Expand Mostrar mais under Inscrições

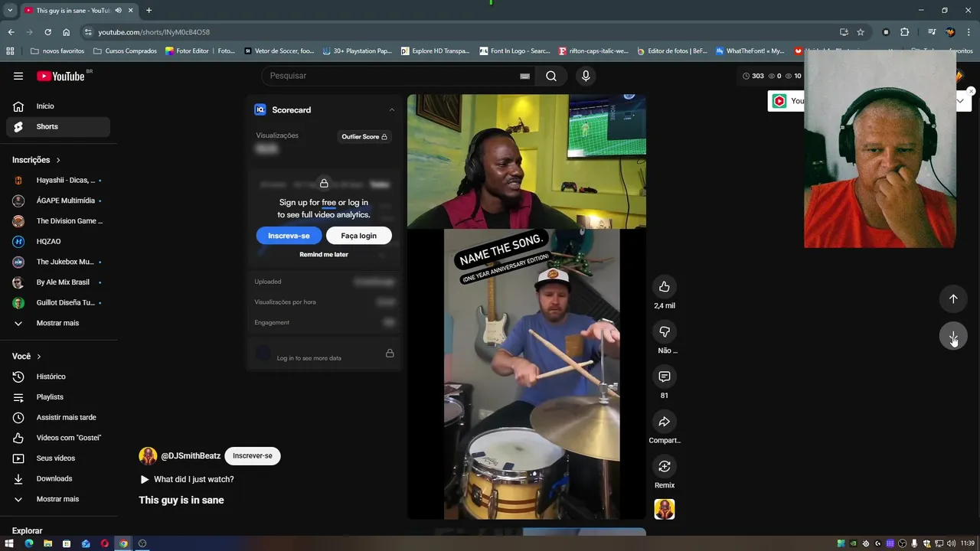58,323
